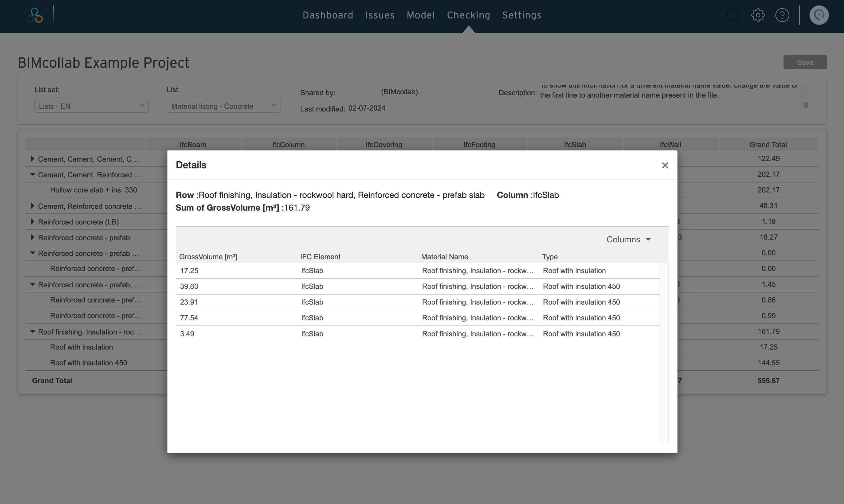Expand the Cement, Cement, Cement row
Image resolution: width=844 pixels, height=504 pixels.
coord(32,159)
